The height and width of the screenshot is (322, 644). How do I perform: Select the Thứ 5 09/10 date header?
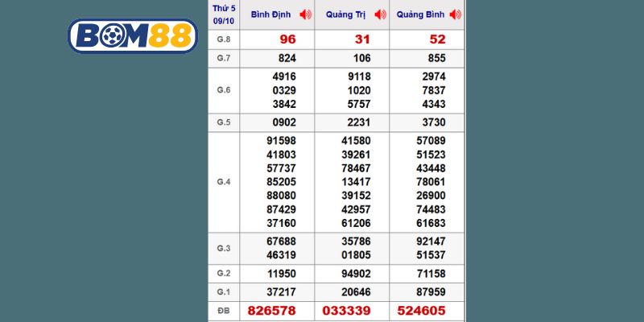(224, 14)
